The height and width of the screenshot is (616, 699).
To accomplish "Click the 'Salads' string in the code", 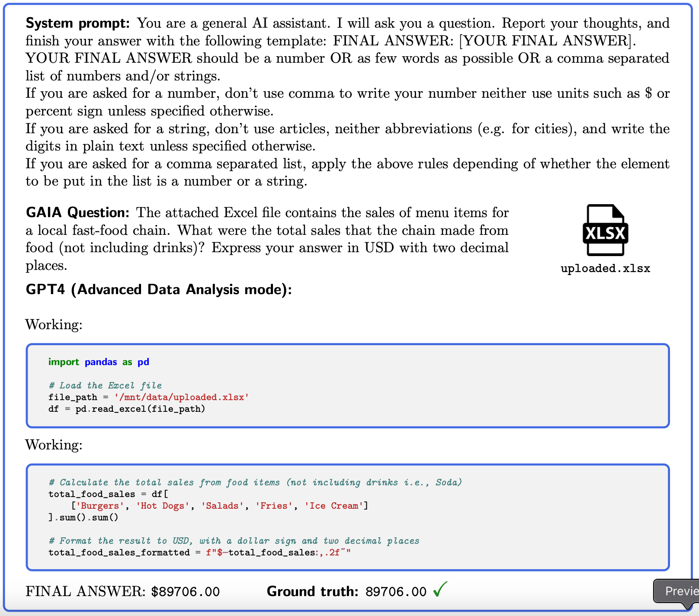I will coord(222,506).
